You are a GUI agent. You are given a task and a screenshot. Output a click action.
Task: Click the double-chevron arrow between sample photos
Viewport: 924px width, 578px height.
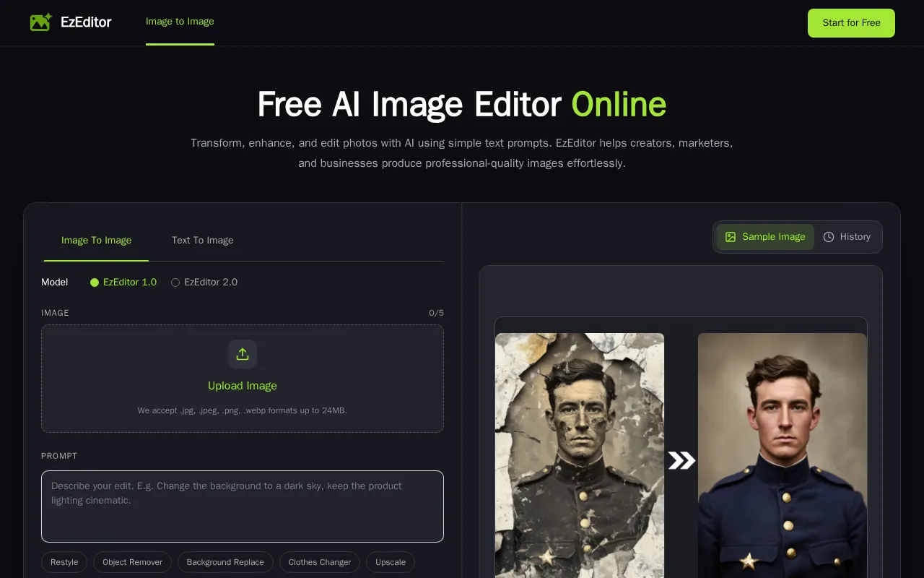pyautogui.click(x=681, y=460)
